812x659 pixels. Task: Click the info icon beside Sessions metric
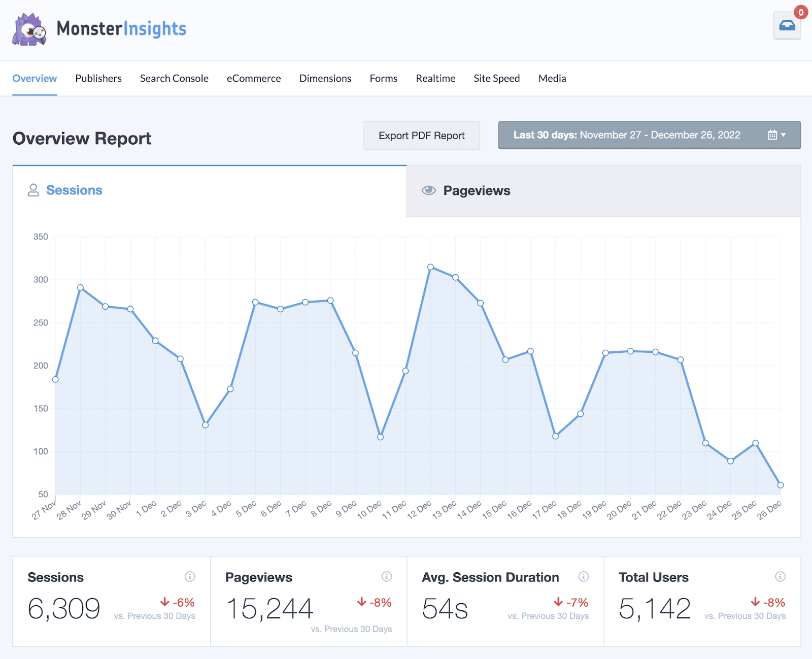(x=190, y=577)
